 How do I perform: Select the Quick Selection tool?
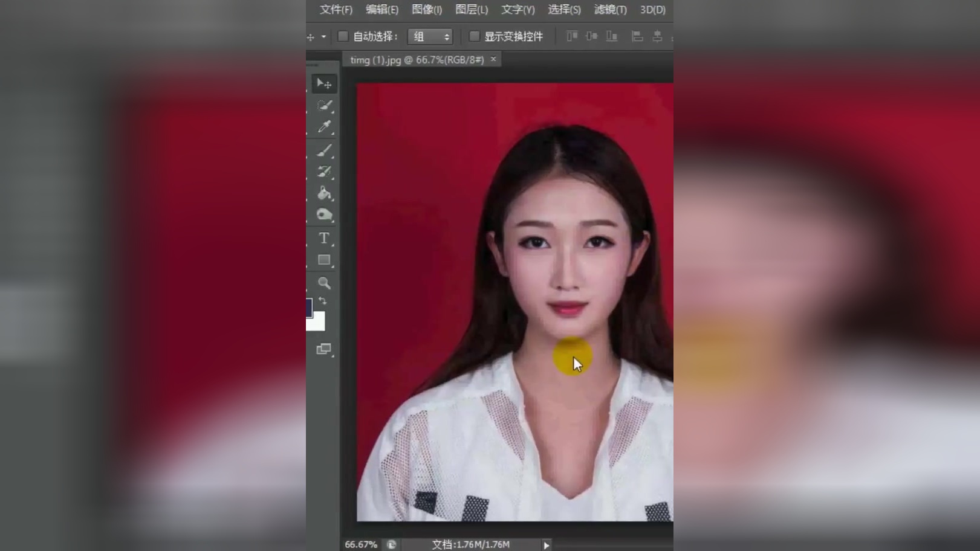[324, 105]
